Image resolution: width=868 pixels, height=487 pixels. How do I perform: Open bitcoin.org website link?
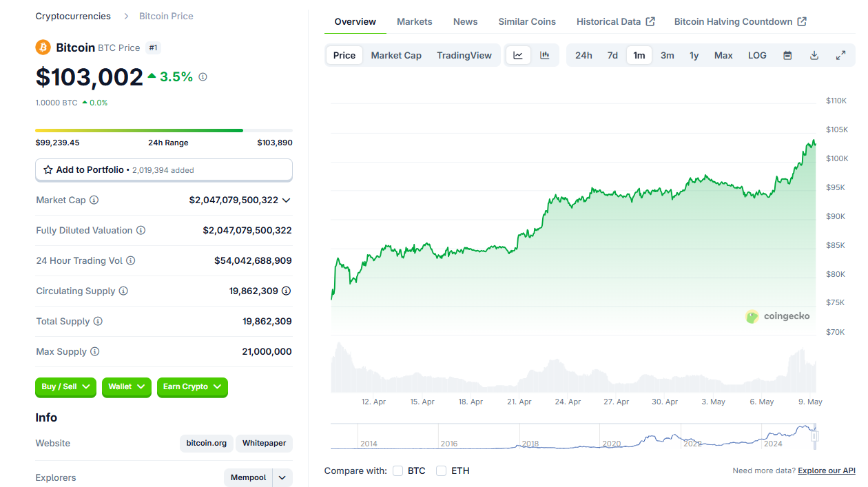click(x=207, y=443)
